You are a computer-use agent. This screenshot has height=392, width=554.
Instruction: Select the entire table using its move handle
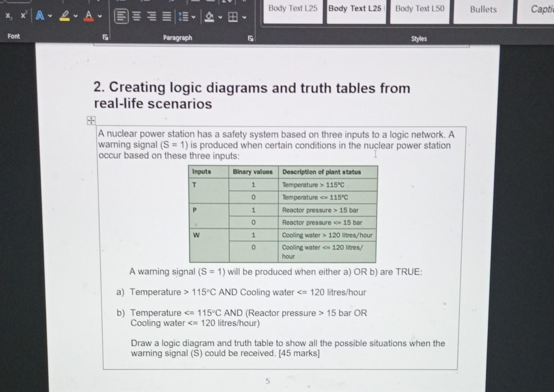pyautogui.click(x=90, y=120)
